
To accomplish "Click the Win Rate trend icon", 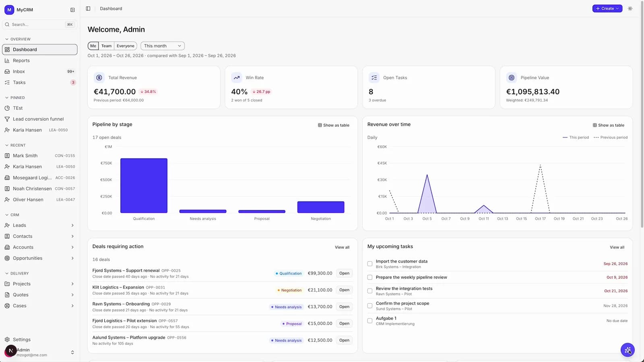I will pyautogui.click(x=237, y=78).
